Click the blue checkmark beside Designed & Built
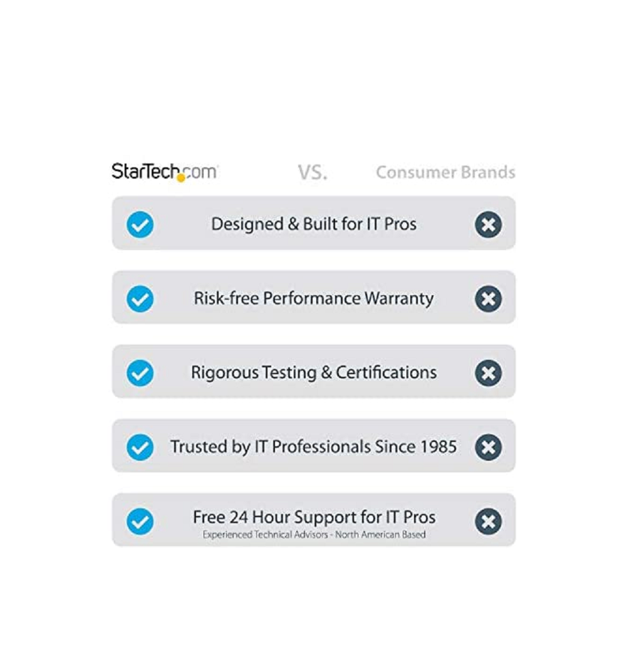The height and width of the screenshot is (662, 644). 140,224
